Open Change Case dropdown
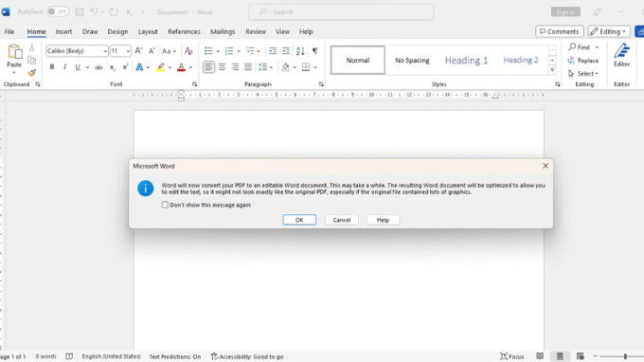 (x=169, y=51)
